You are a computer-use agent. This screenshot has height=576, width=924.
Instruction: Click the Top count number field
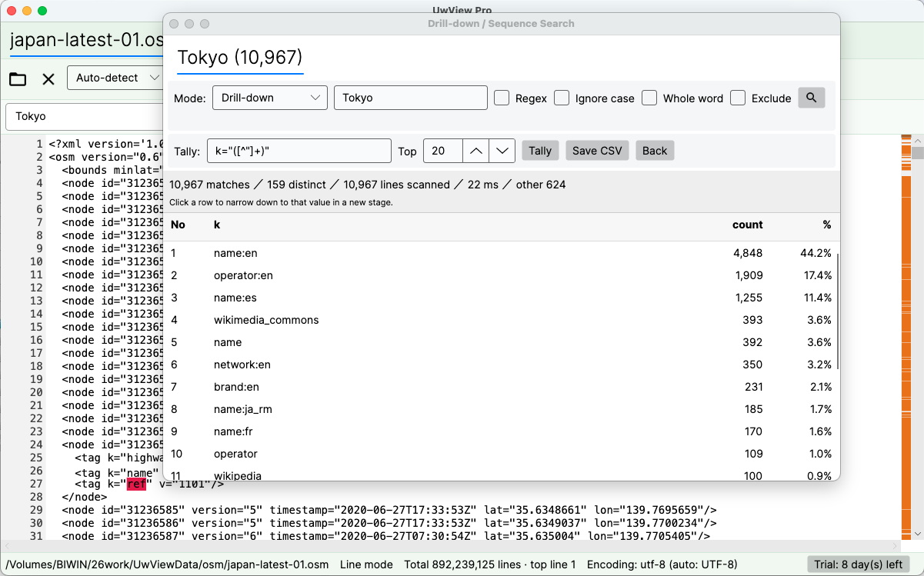[x=443, y=151]
